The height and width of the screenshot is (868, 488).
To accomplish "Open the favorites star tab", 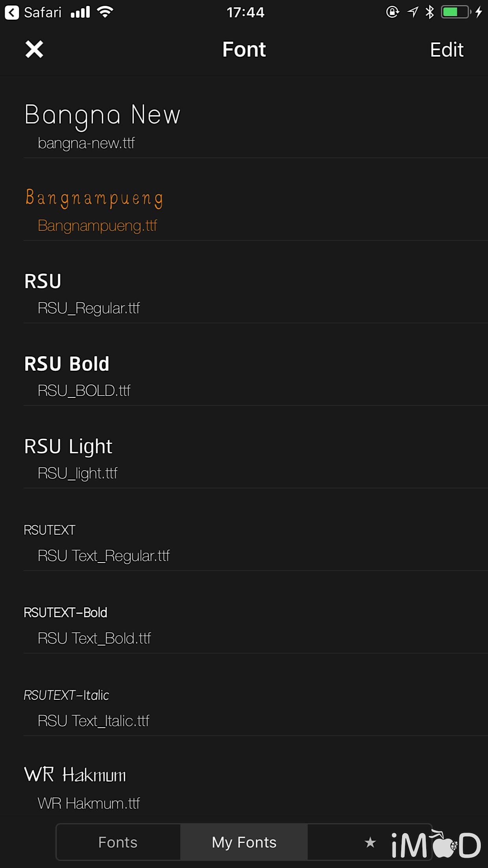I will pyautogui.click(x=370, y=842).
